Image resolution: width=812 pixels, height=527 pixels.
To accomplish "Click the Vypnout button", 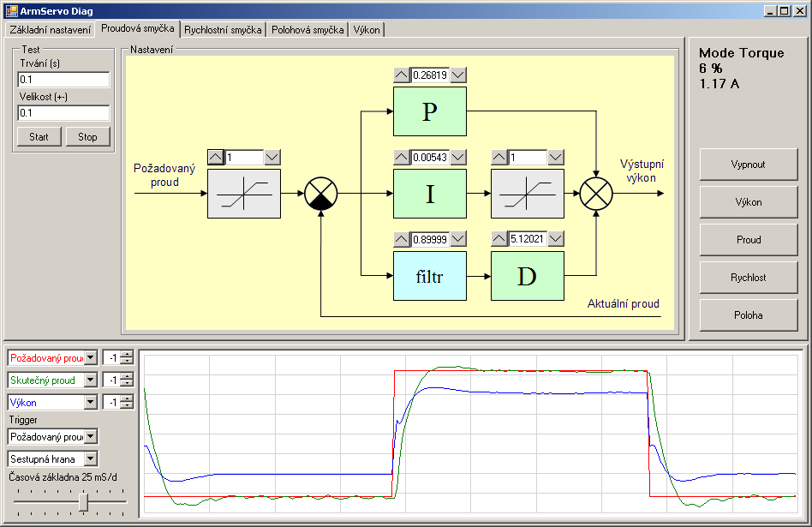I will pyautogui.click(x=748, y=165).
